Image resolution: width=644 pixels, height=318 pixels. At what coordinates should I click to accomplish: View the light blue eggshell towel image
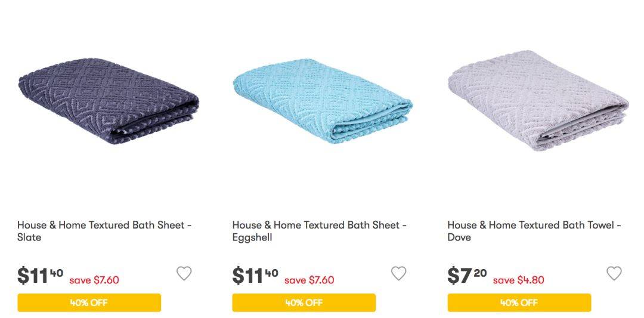[x=323, y=101]
